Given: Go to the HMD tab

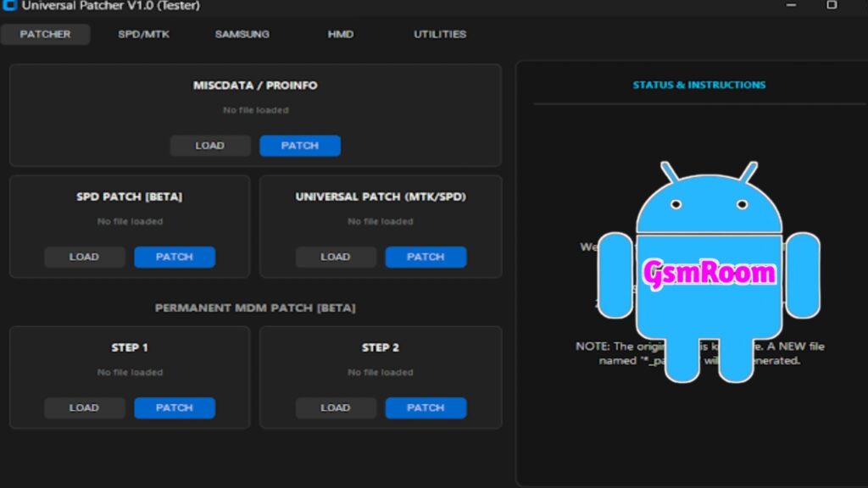Looking at the screenshot, I should point(340,35).
